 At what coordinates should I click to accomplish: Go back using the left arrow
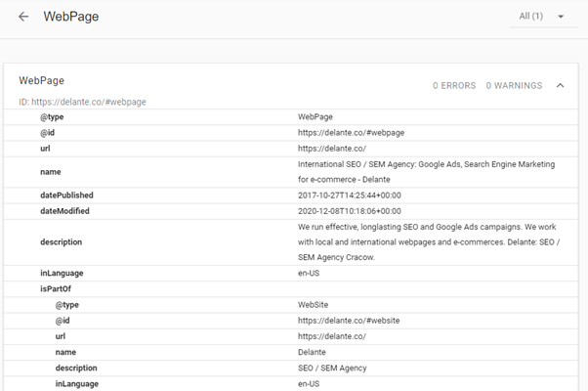tap(23, 17)
